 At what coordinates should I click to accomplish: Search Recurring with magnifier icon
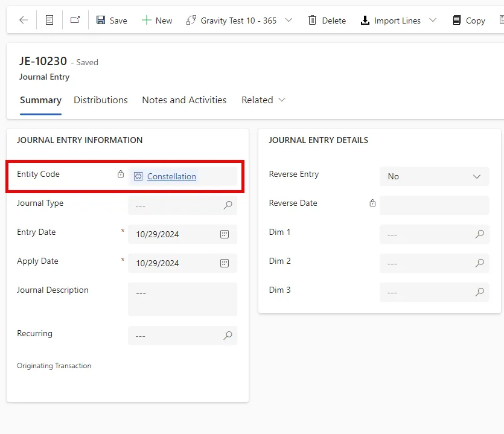[x=228, y=336]
